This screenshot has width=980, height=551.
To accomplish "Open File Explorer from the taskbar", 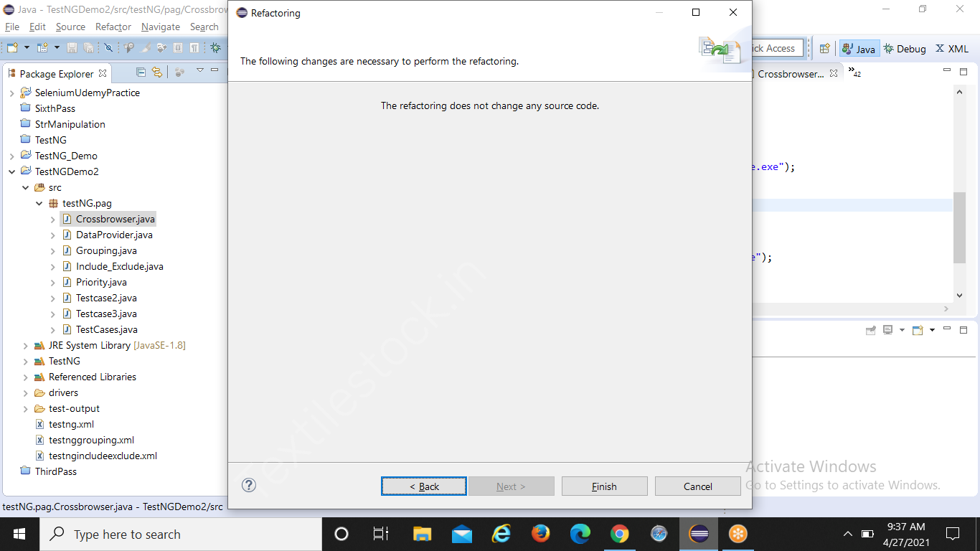I will 422,534.
